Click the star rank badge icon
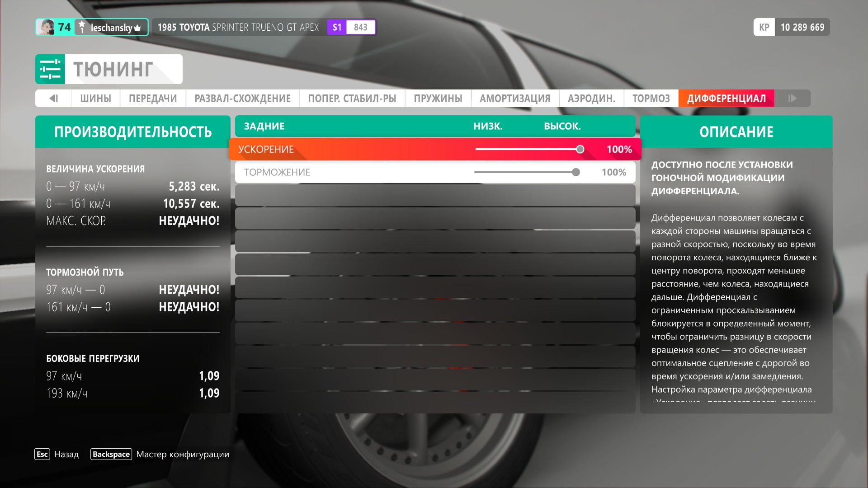The image size is (868, 488). (x=82, y=27)
